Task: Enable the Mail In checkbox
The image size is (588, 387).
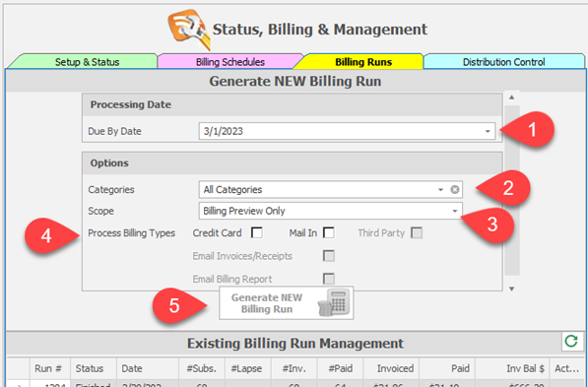Action: coord(329,232)
